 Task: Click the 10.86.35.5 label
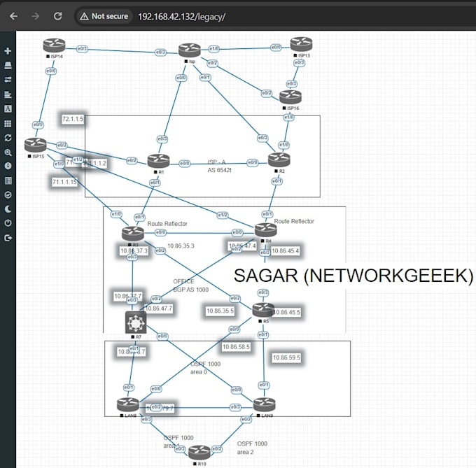click(x=220, y=311)
